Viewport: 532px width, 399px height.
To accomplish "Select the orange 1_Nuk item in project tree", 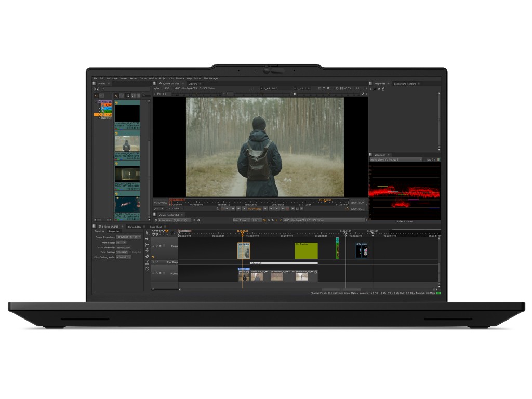I will point(106,105).
